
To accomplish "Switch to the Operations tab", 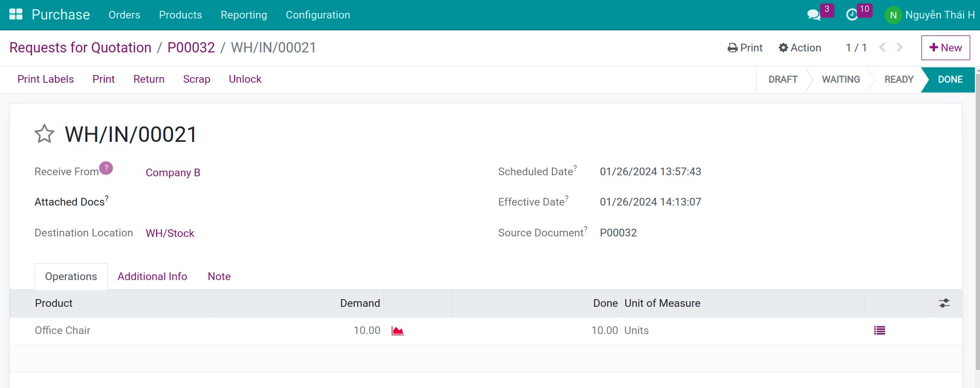I will (71, 276).
